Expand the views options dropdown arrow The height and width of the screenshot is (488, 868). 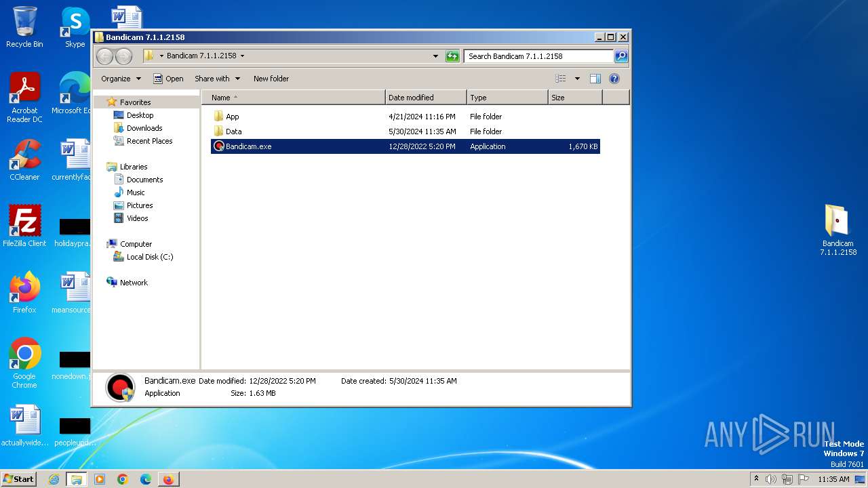577,79
